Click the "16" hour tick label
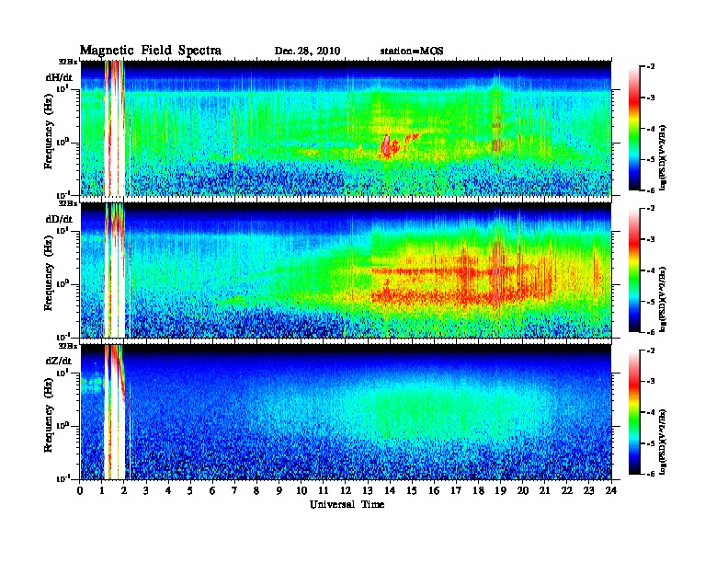This screenshot has width=728, height=563. click(x=434, y=490)
